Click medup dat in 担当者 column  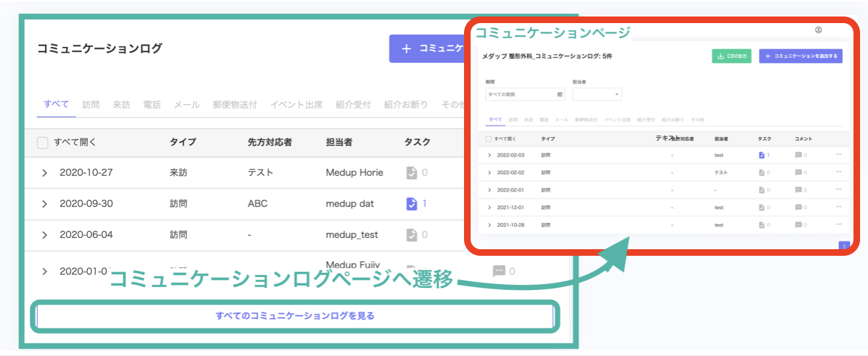click(x=350, y=204)
